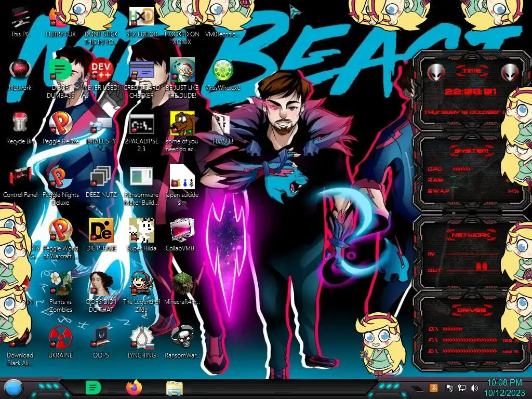This screenshot has height=399, width=532.
Task: Click the E:\ drive row in DRIVES widget
Action: click(x=474, y=351)
